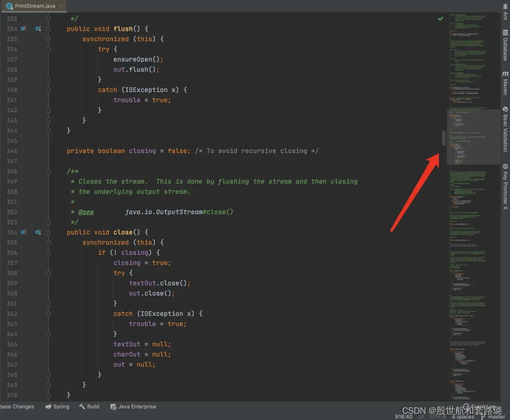Image resolution: width=510 pixels, height=420 pixels.
Task: Click the Java class icon on PrintStream.java tab
Action: tap(9, 6)
